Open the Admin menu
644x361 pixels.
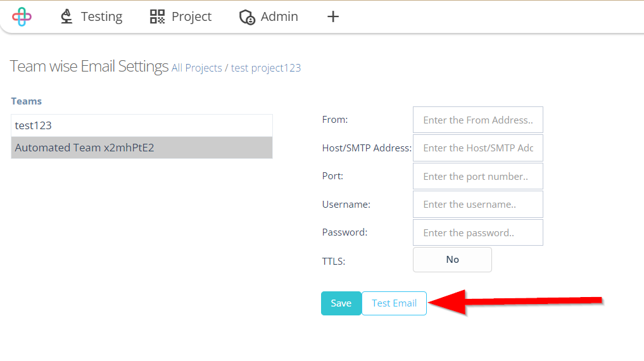click(268, 16)
